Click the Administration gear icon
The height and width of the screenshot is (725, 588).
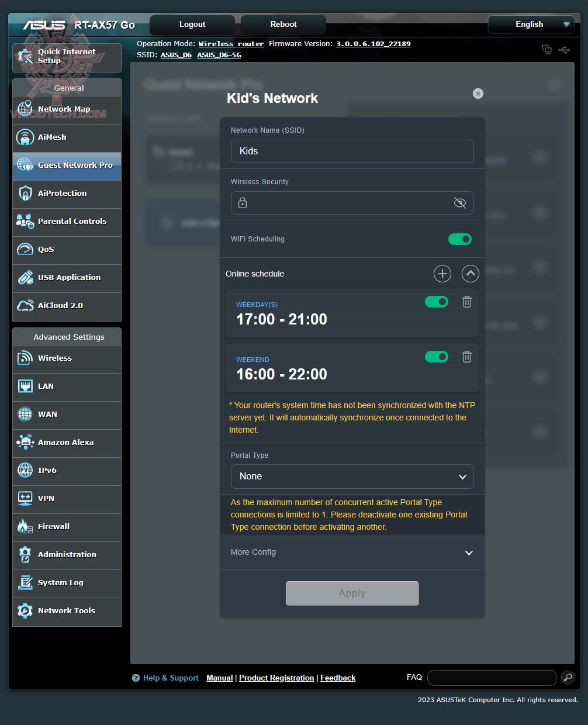coord(25,554)
